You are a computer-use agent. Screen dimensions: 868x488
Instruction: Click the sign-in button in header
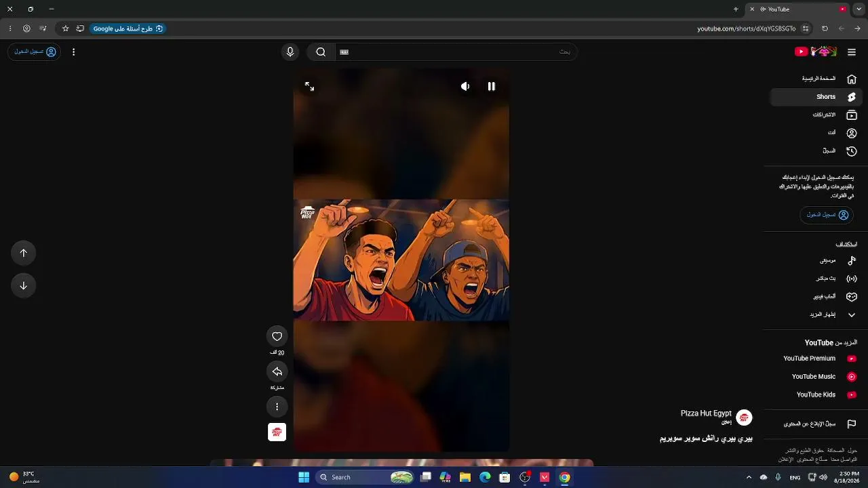[35, 52]
